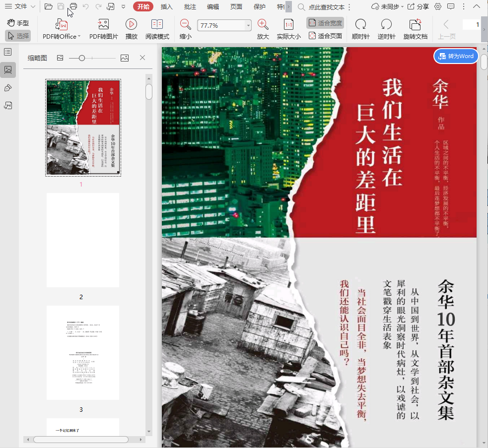Click the 缩小 zoom out button
The image size is (488, 448).
(x=186, y=29)
